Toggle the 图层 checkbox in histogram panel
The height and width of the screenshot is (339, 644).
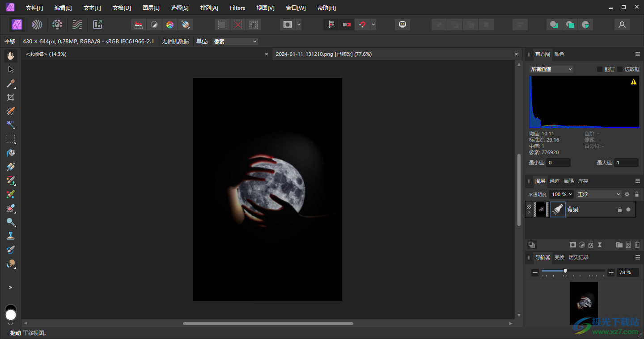click(600, 69)
